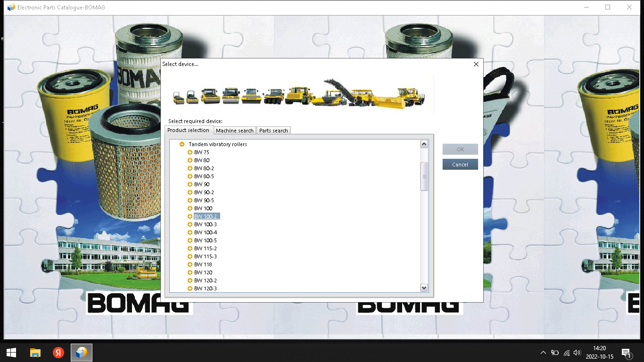Image resolution: width=644 pixels, height=362 pixels.
Task: Switch to the Machine search tab
Action: pyautogui.click(x=234, y=131)
